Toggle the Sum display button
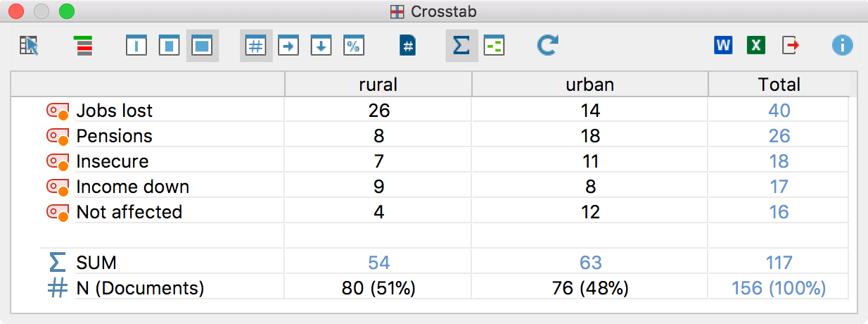The image size is (868, 324). coord(461,46)
